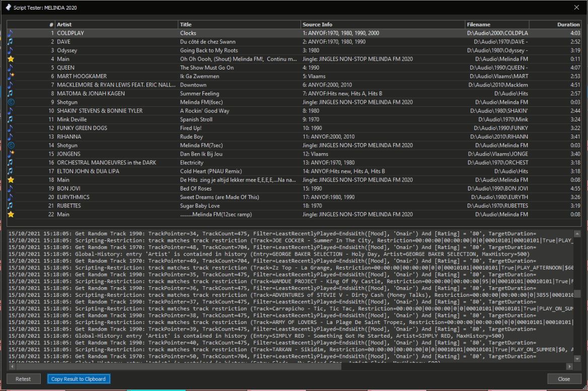The image size is (588, 391).
Task: Click the note icon next to EURYTHMICS
Action: 11,197
